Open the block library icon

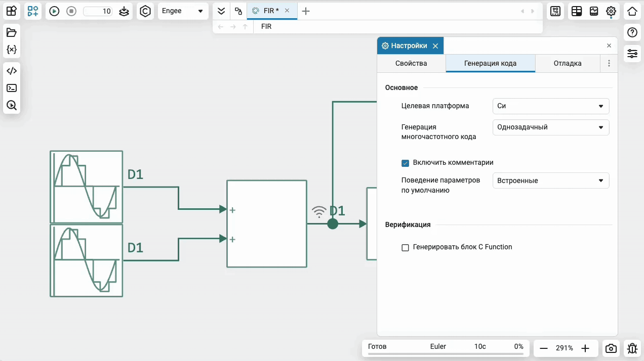click(11, 11)
